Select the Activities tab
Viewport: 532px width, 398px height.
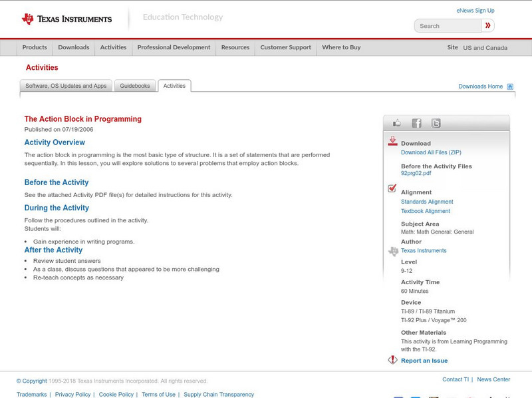pos(174,86)
